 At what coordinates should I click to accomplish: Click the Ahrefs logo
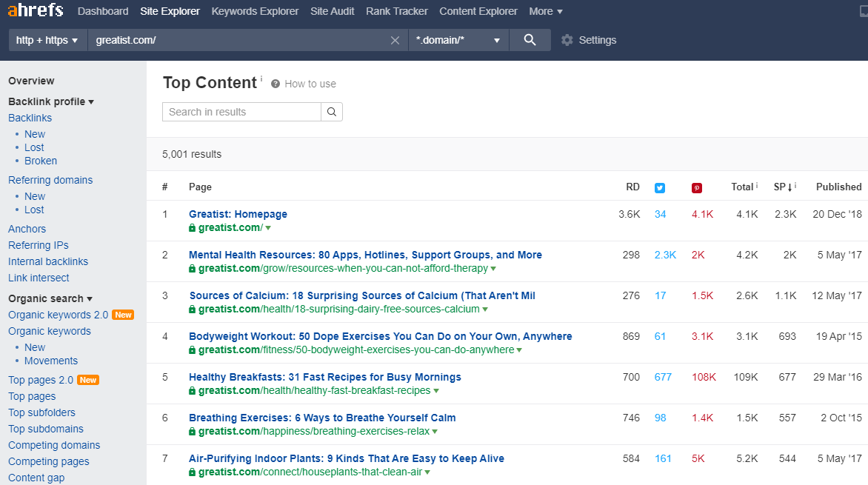[x=36, y=10]
